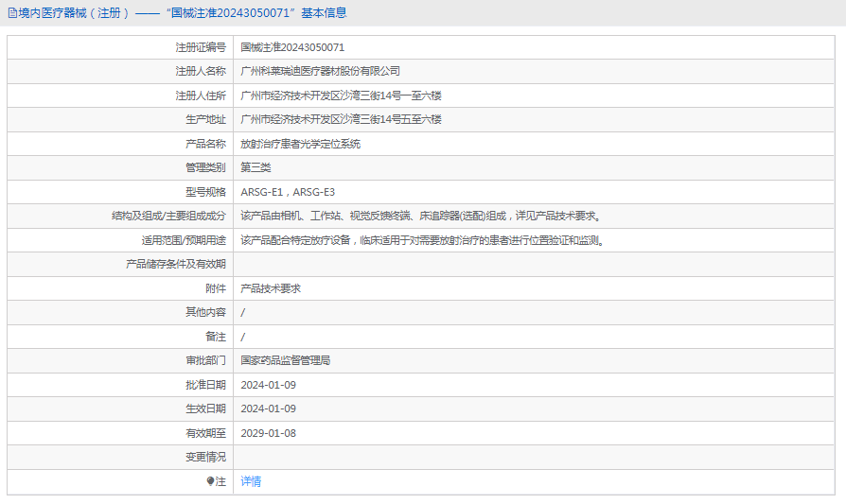Screen dimensions: 846x504
Task: Click the 注册人住所 label
Action: coord(201,96)
